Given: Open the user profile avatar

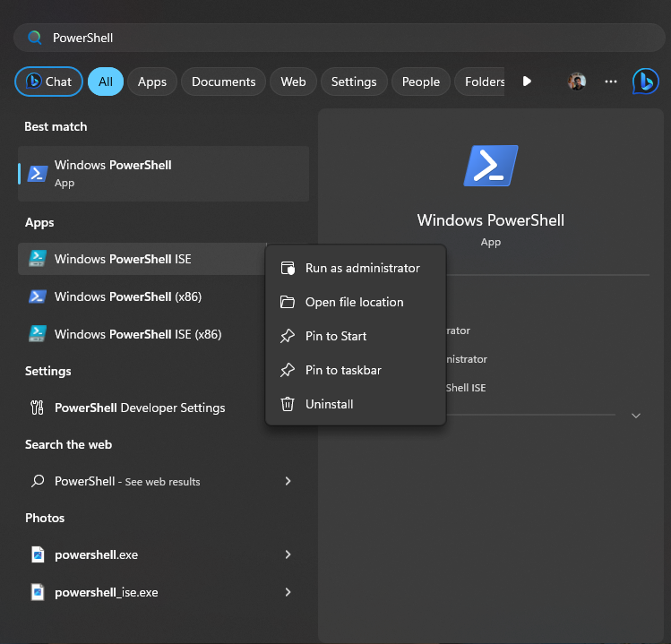Looking at the screenshot, I should point(576,82).
